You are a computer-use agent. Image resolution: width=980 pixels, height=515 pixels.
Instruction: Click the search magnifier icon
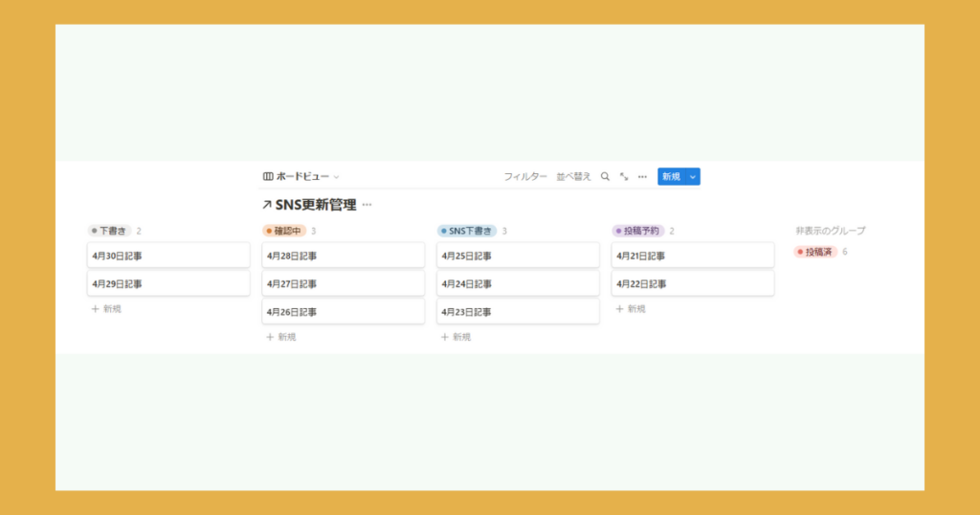pyautogui.click(x=605, y=177)
